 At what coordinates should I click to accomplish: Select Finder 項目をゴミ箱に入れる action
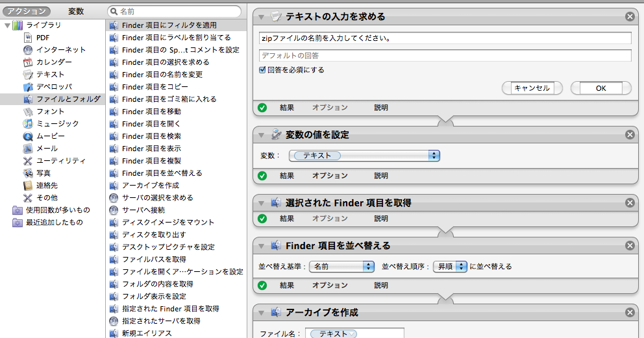click(x=176, y=99)
